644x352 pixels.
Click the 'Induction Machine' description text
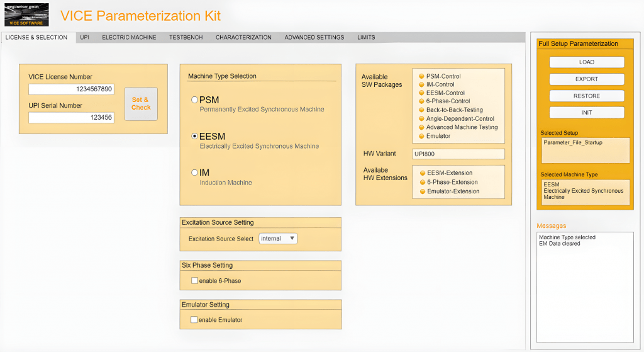[226, 183]
